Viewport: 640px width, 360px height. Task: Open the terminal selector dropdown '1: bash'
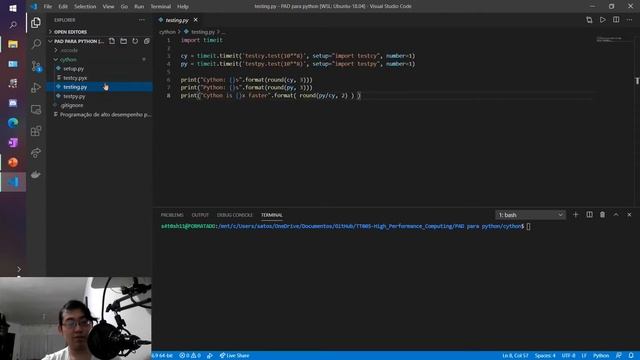point(530,215)
